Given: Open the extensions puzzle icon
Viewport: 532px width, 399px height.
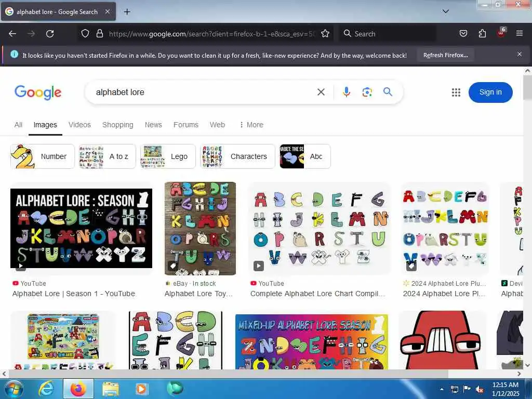Looking at the screenshot, I should (x=482, y=33).
